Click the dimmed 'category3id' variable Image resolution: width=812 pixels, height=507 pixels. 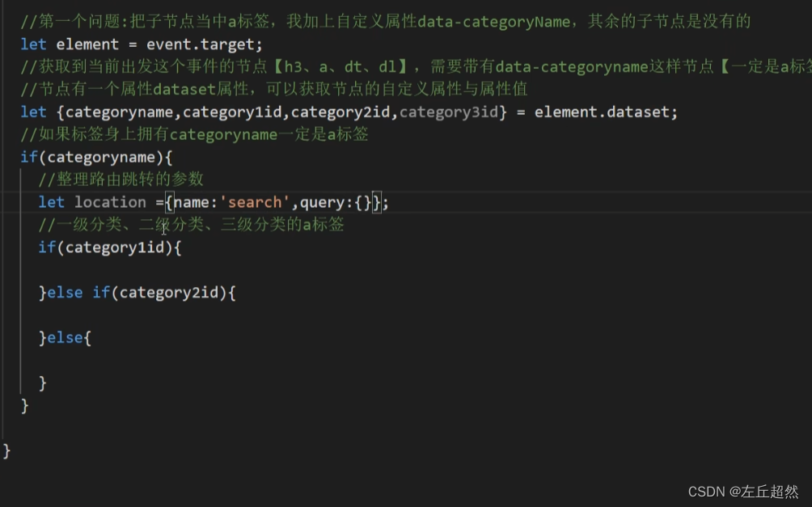tap(449, 112)
